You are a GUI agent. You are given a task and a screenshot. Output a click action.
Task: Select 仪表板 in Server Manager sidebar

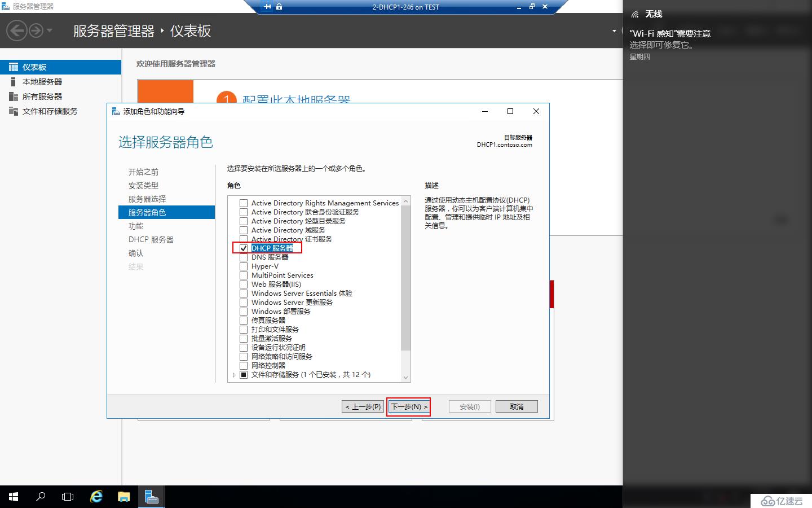pos(61,67)
